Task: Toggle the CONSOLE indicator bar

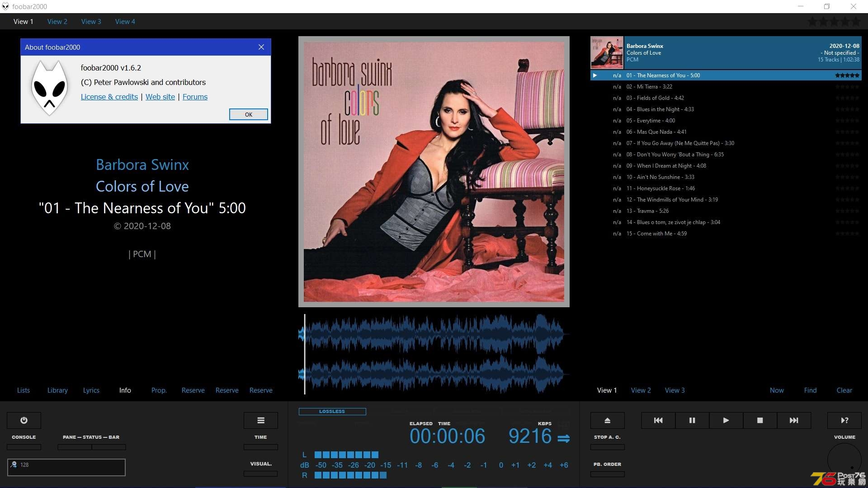Action: tap(24, 447)
